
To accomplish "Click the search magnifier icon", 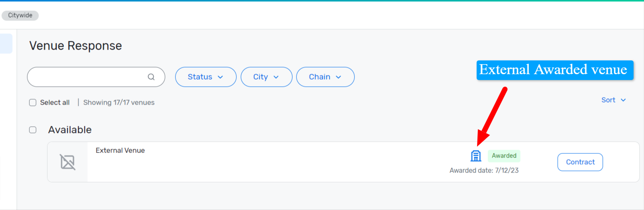I will point(151,77).
